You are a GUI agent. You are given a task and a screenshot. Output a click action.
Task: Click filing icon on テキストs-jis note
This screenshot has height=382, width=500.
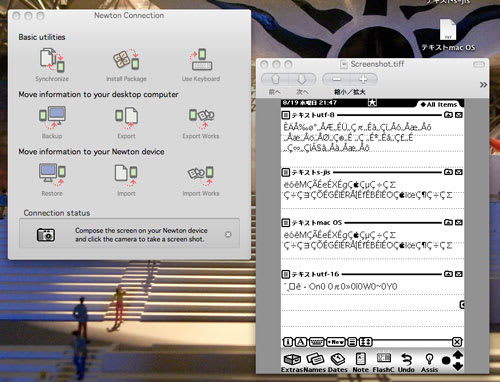(x=448, y=172)
